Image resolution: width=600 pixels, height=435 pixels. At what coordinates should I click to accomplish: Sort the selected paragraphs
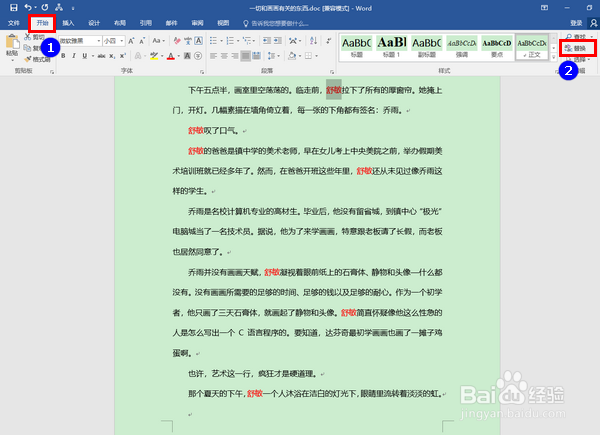coord(313,41)
